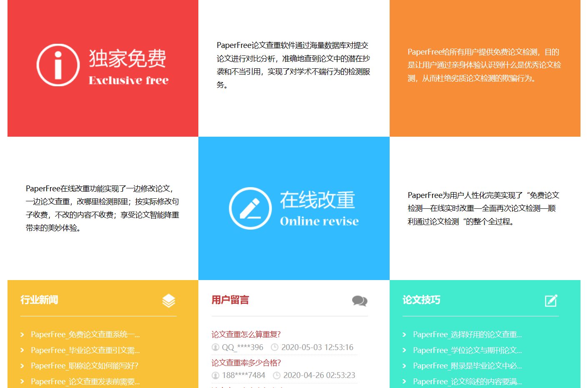The image size is (588, 388).
Task: Click the 在线改重 Online revise blue tile
Action: click(x=294, y=208)
